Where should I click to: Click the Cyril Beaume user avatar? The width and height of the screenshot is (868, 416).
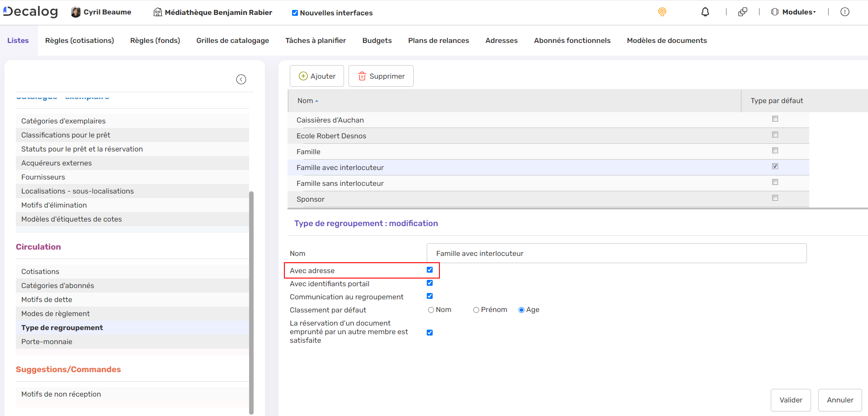click(76, 12)
